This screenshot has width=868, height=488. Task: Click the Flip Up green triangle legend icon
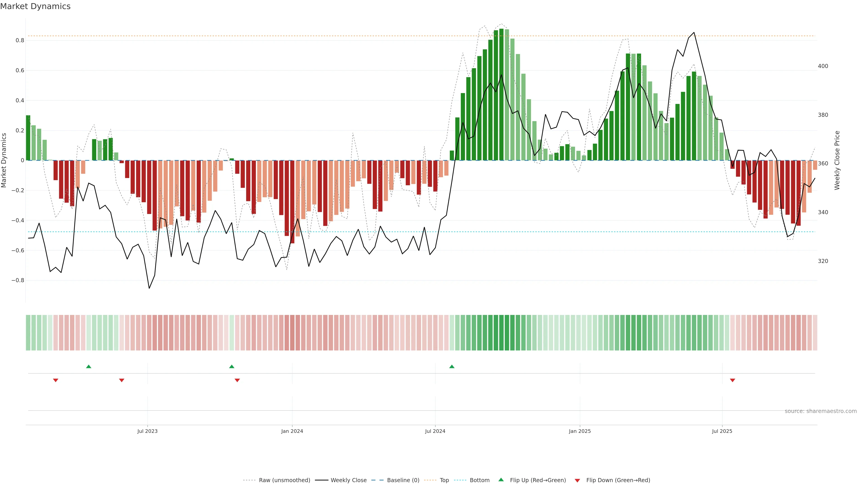501,480
